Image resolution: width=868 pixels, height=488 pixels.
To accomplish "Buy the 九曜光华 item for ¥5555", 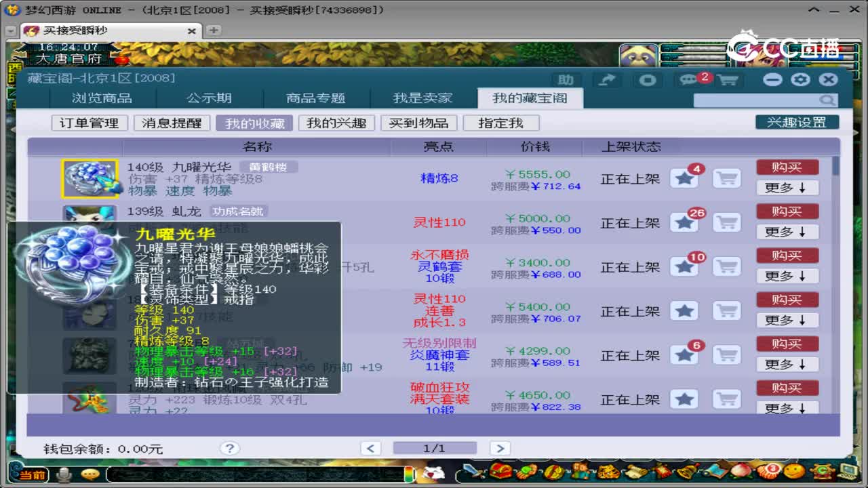I will tap(787, 167).
